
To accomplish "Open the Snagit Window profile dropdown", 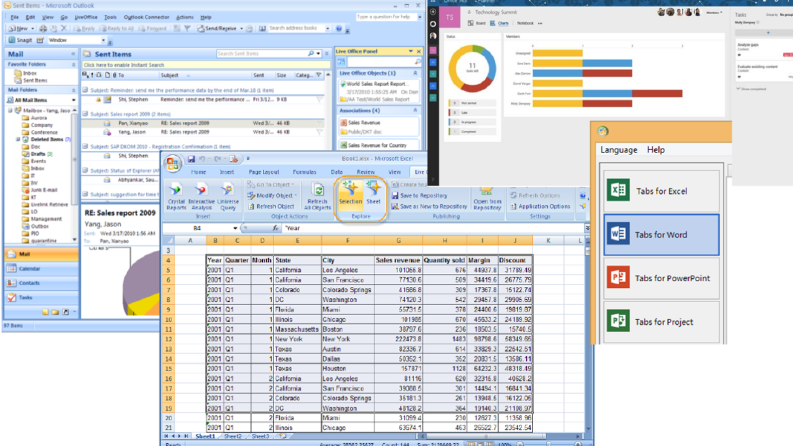I will pyautogui.click(x=103, y=40).
